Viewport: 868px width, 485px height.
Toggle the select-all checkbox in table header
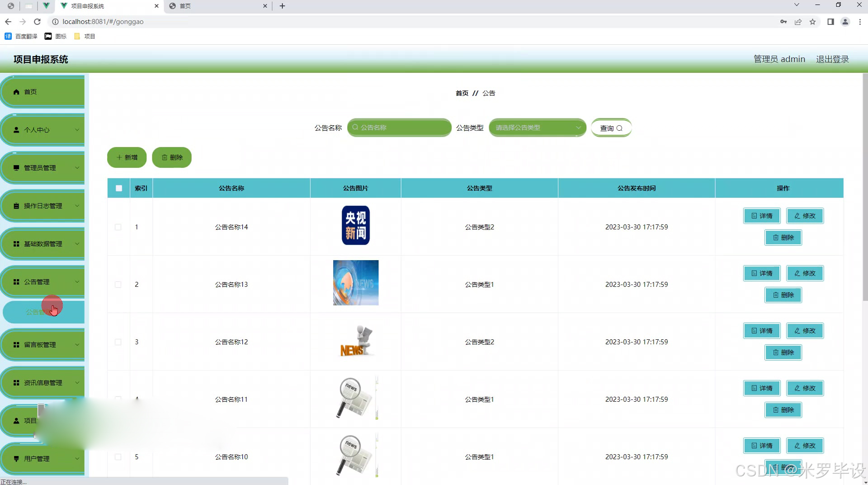point(119,188)
